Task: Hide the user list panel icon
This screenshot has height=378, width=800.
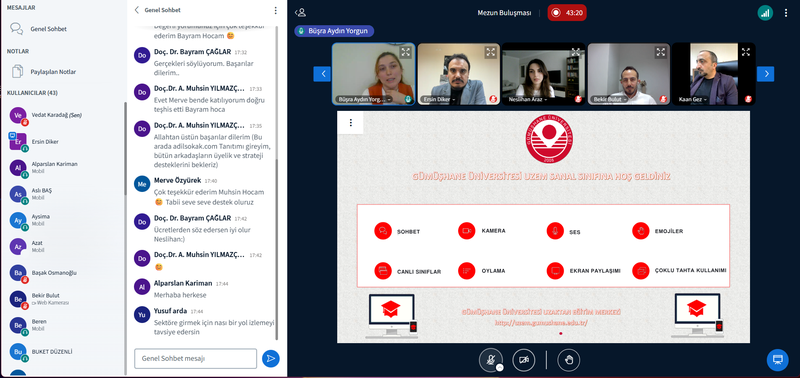Action: tap(300, 13)
